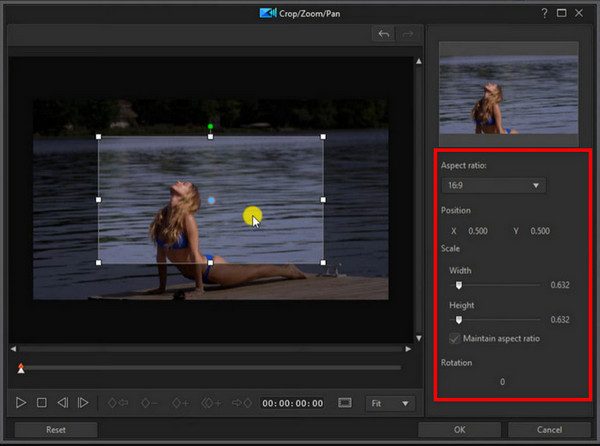This screenshot has width=600, height=446.
Task: Click the top middle crop edge handle
Action: click(210, 137)
